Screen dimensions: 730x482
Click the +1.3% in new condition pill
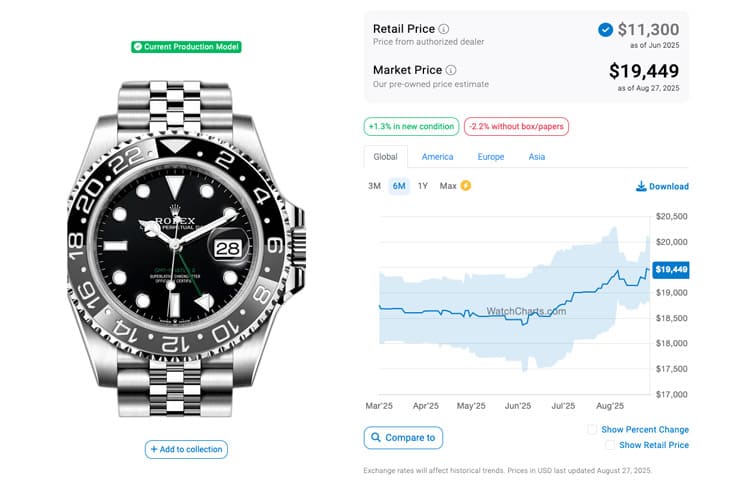(411, 127)
